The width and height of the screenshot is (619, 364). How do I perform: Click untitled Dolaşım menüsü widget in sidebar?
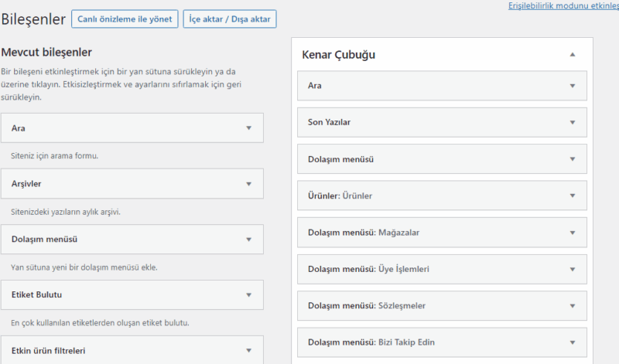coord(341,159)
